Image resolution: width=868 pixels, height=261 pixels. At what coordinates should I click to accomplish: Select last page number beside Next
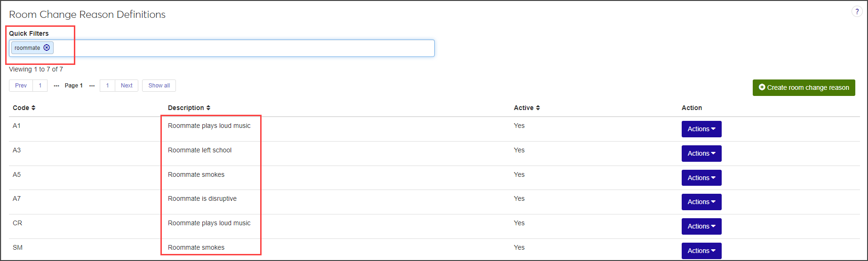coord(107,86)
